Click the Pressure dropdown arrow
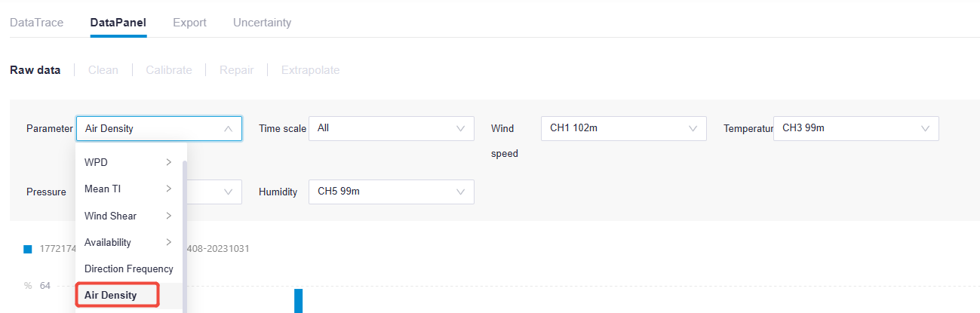The height and width of the screenshot is (313, 980). 229,192
